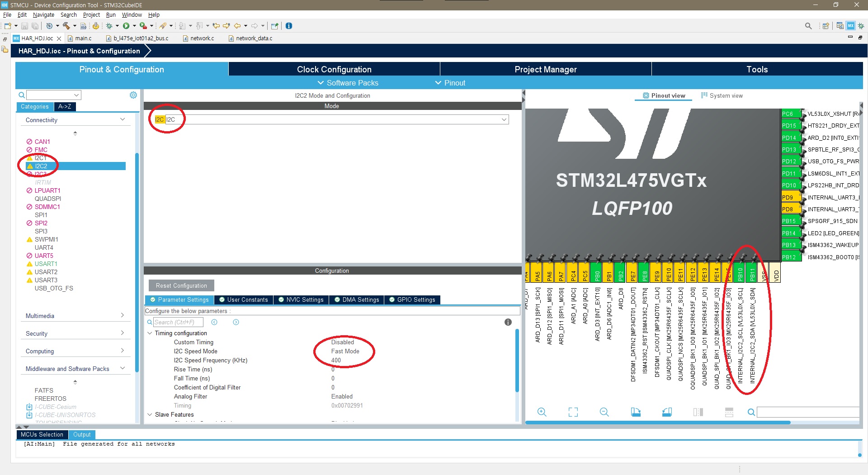Expand the Computing category
This screenshot has height=475, width=868.
(123, 351)
